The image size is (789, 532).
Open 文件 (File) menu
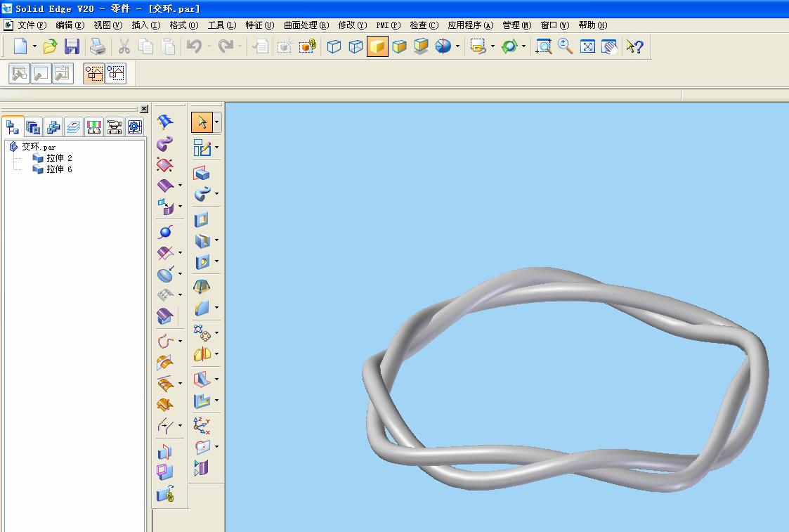click(x=32, y=25)
